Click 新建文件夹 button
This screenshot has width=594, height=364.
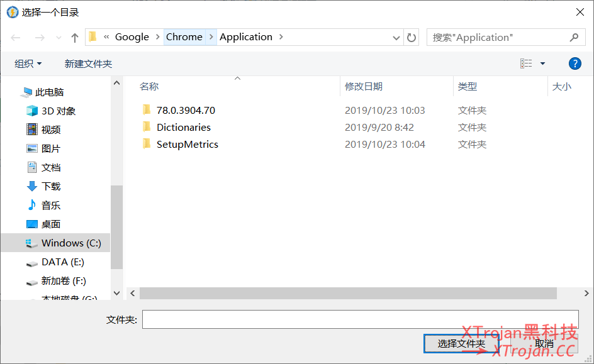click(x=88, y=63)
